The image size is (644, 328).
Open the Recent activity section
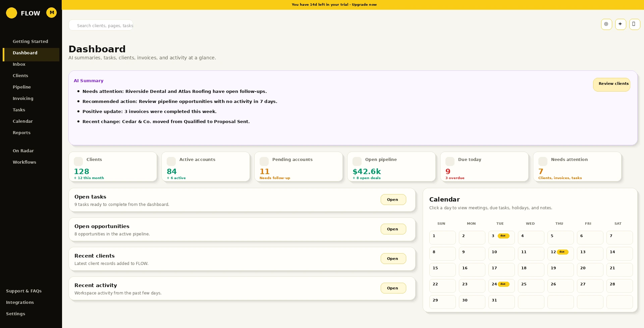(x=393, y=288)
